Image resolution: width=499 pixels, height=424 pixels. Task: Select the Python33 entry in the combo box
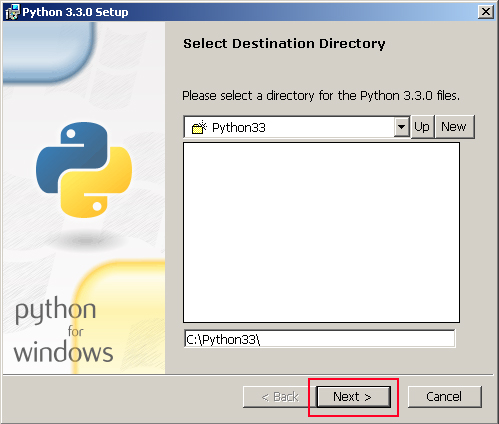[x=289, y=127]
